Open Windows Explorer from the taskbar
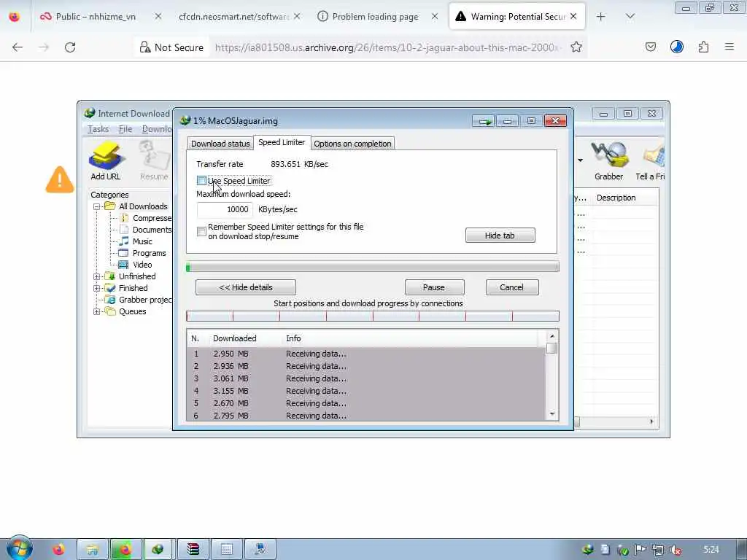 [x=93, y=550]
